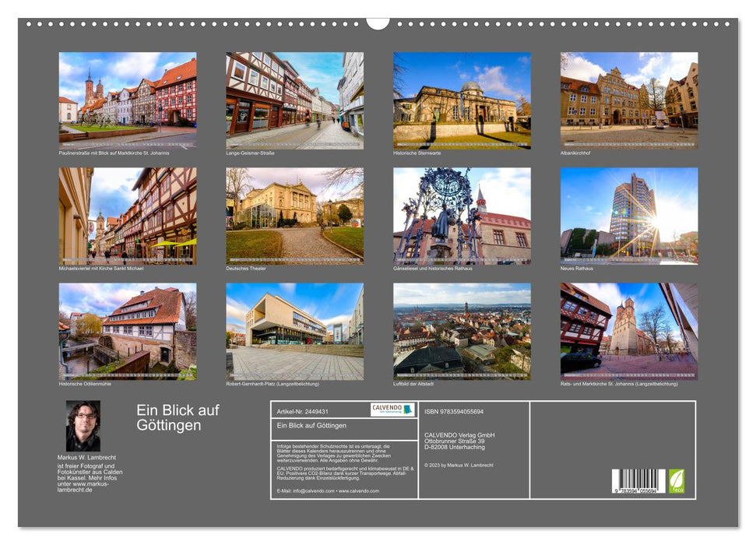Click the 'Markus W. Lambrecht' name under portrait
756x545 pixels.
click(86, 457)
